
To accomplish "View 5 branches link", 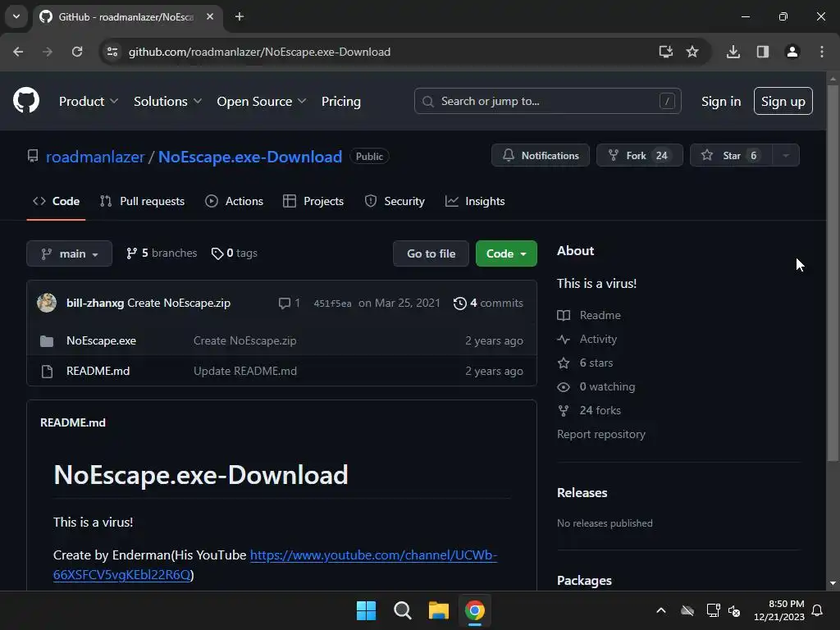I will [162, 253].
